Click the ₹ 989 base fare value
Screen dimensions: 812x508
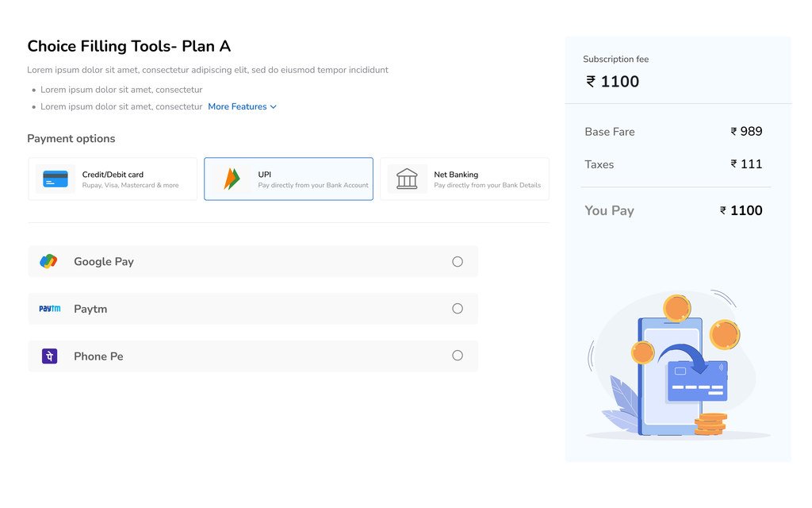[746, 131]
